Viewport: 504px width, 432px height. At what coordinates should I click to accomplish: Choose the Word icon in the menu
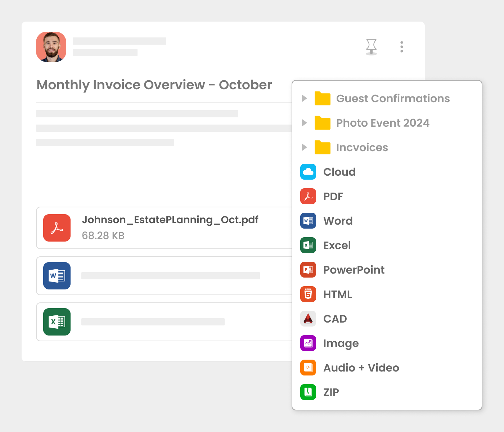(308, 221)
